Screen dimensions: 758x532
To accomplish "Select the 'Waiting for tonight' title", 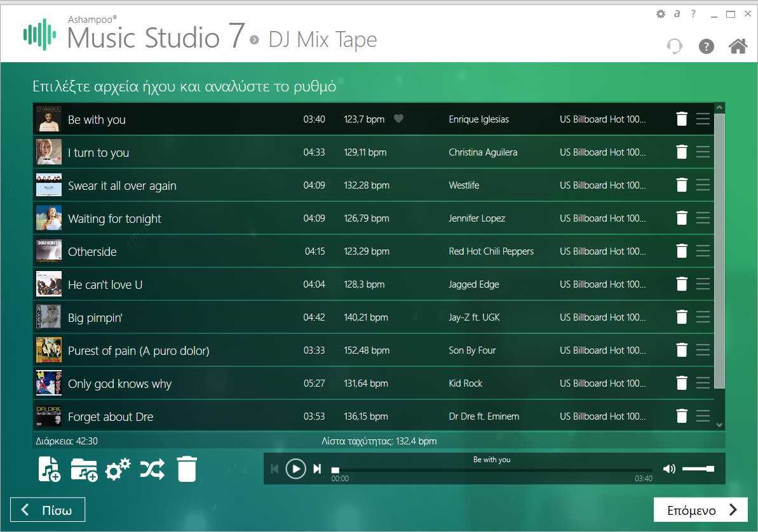I will click(114, 219).
